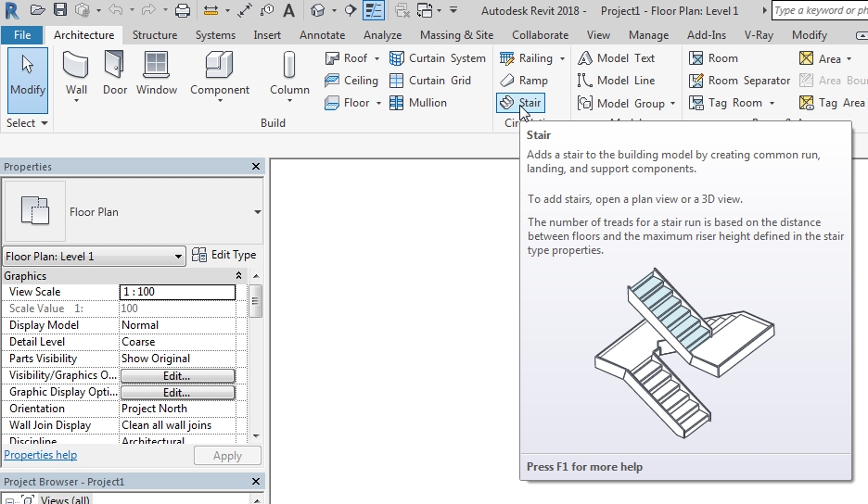Open the Floor dropdown arrow
Image resolution: width=868 pixels, height=504 pixels.
click(x=378, y=104)
